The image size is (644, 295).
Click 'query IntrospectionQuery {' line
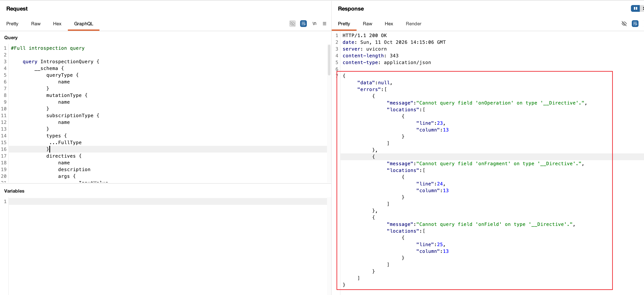pos(61,62)
